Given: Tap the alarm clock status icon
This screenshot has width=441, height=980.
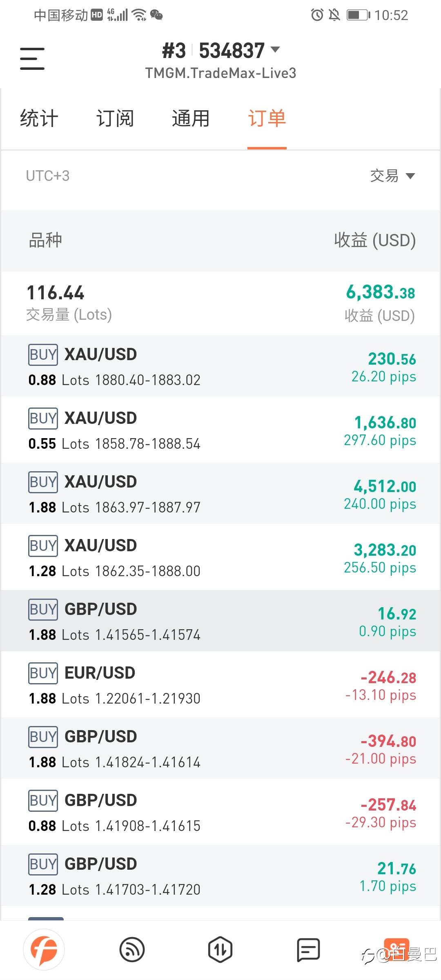Looking at the screenshot, I should click(317, 16).
